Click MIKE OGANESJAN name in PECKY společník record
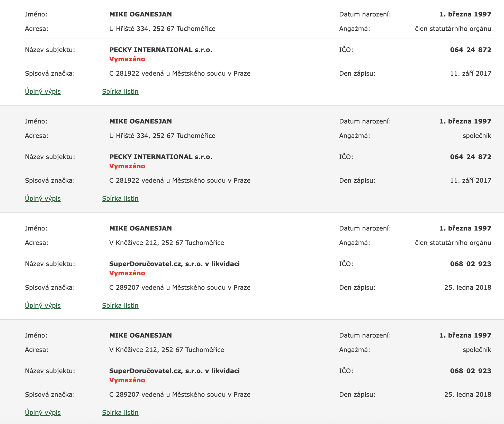 coord(140,121)
